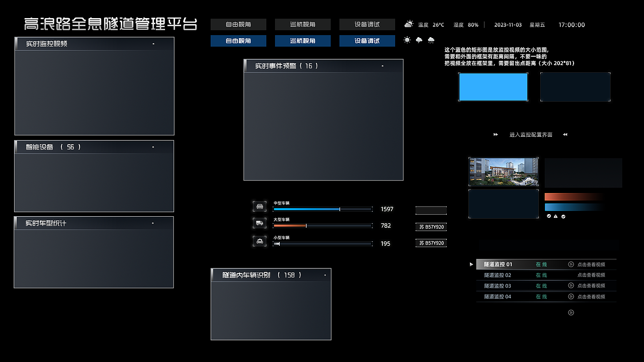Screen dimensions: 644x362
Task: Click the checkmark icon right of the warning triangle
Action: point(563,216)
